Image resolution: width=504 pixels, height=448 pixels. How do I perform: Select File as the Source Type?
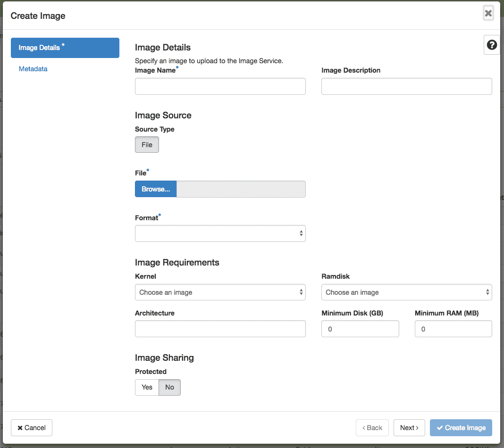pos(147,144)
